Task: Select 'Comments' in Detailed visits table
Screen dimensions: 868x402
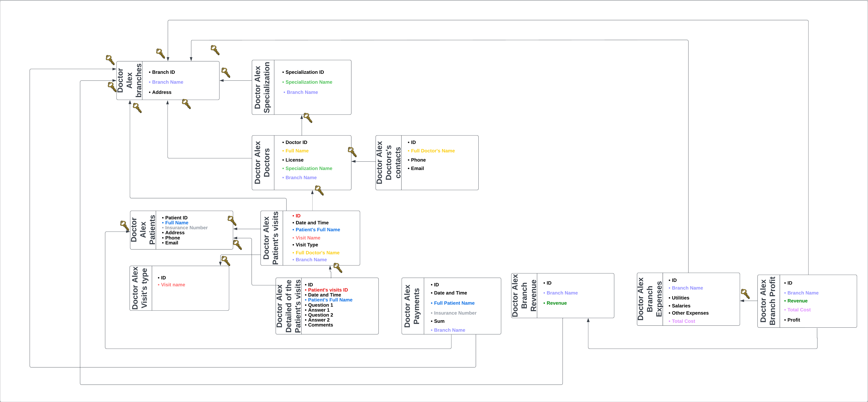Action: (x=320, y=325)
